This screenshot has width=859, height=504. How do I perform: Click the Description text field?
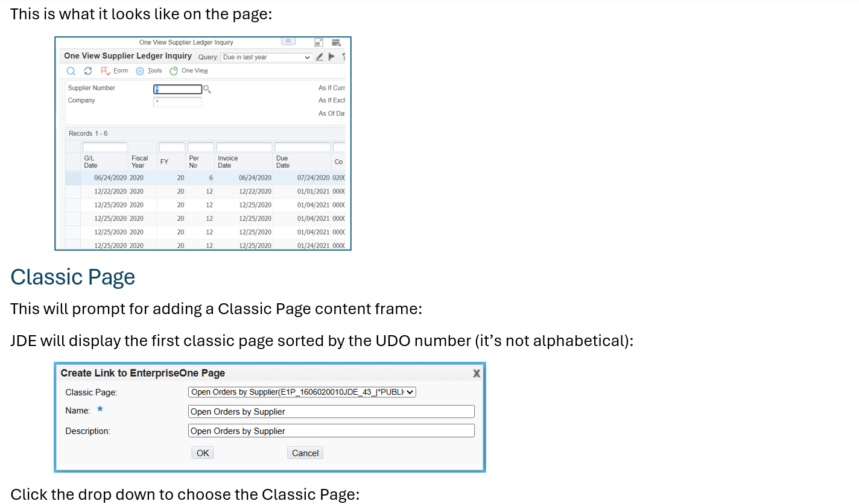tap(331, 431)
